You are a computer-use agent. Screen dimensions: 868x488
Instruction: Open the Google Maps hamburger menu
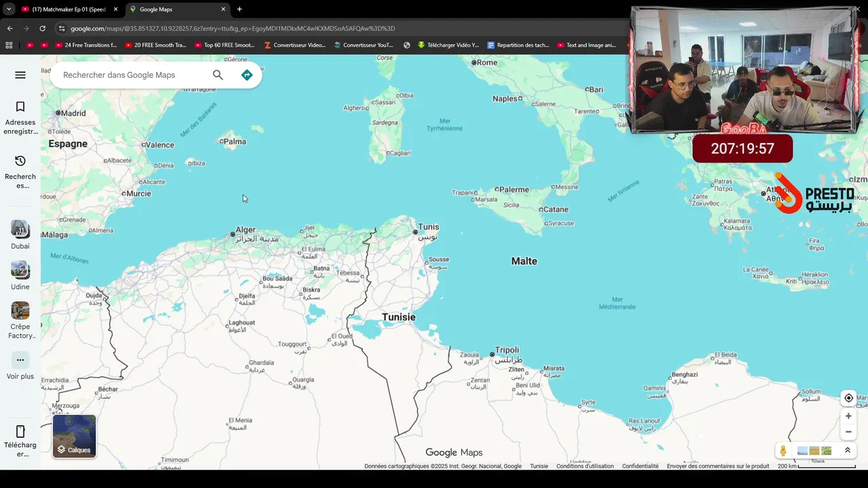point(20,75)
